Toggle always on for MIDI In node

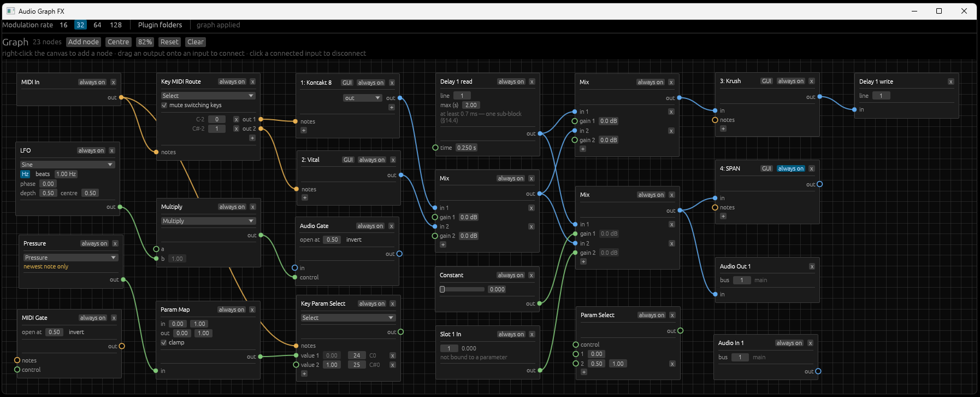point(92,82)
